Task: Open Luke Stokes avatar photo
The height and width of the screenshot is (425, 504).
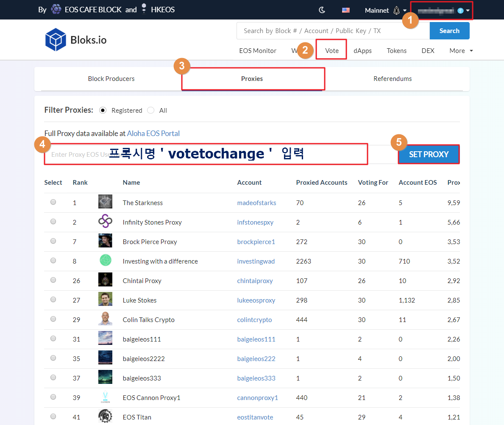Action: coord(105,299)
